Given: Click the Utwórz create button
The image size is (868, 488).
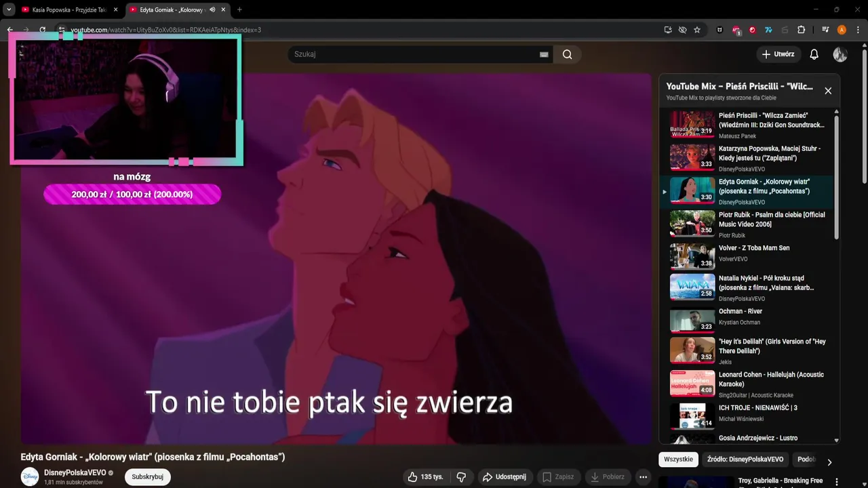Looking at the screenshot, I should (x=778, y=54).
